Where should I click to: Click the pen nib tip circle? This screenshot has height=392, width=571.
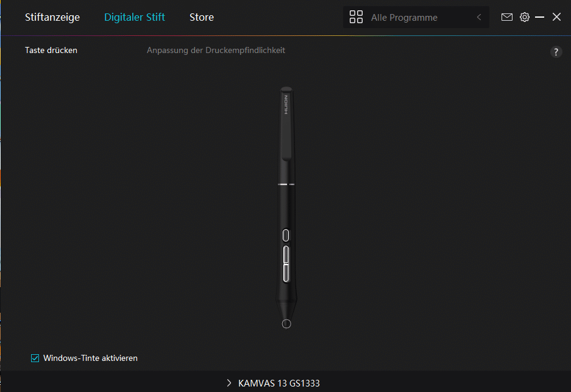point(286,324)
